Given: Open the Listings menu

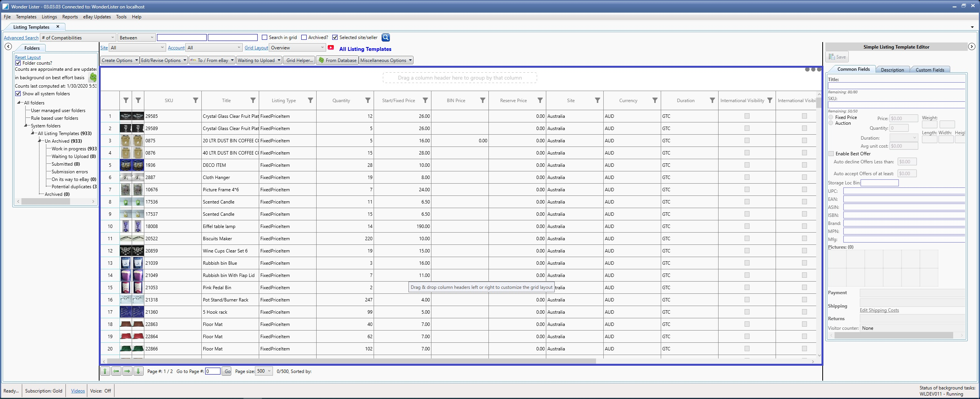Looking at the screenshot, I should coord(49,17).
